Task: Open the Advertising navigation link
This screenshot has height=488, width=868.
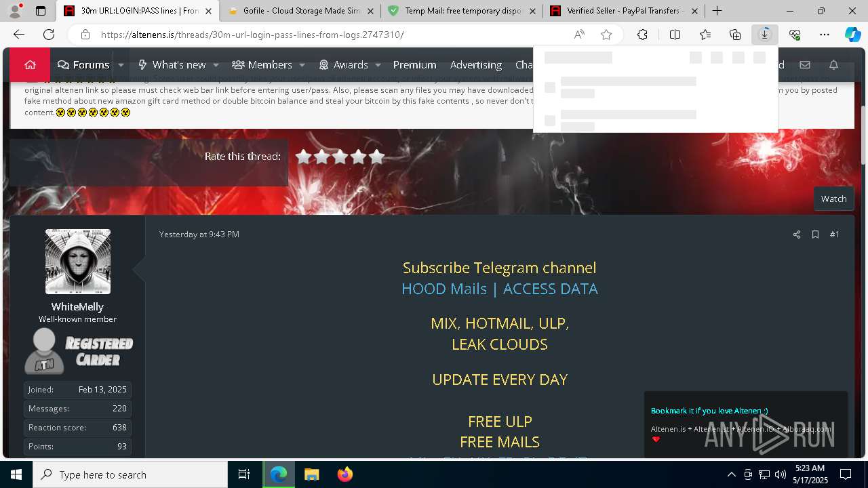Action: [x=476, y=65]
